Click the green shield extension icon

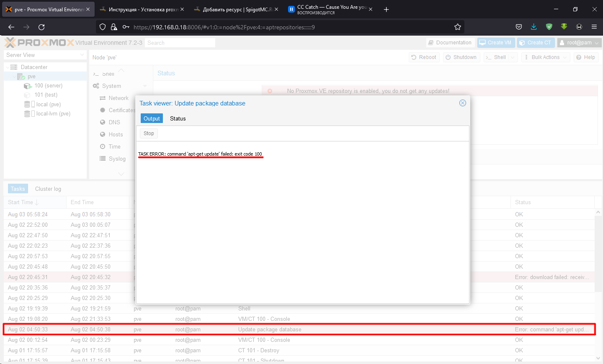[549, 27]
